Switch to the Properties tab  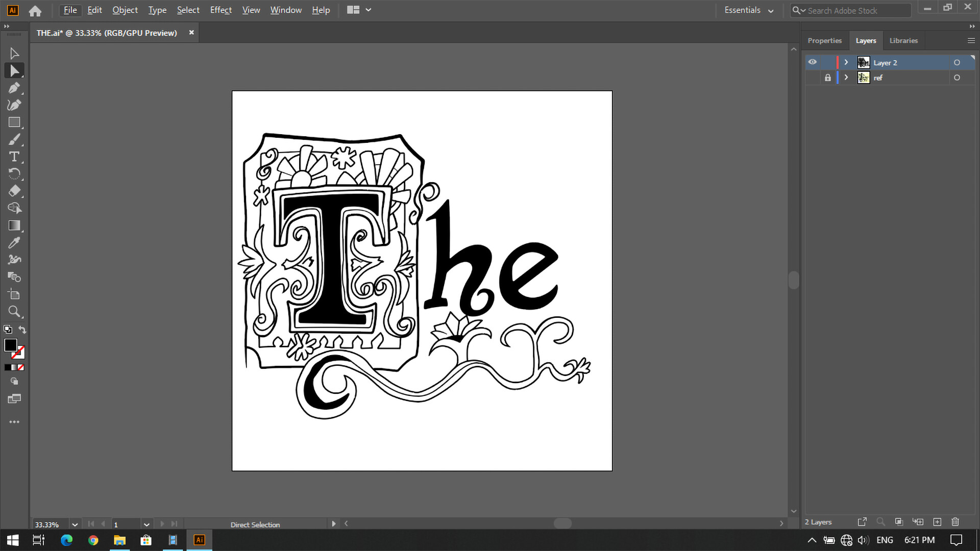824,40
